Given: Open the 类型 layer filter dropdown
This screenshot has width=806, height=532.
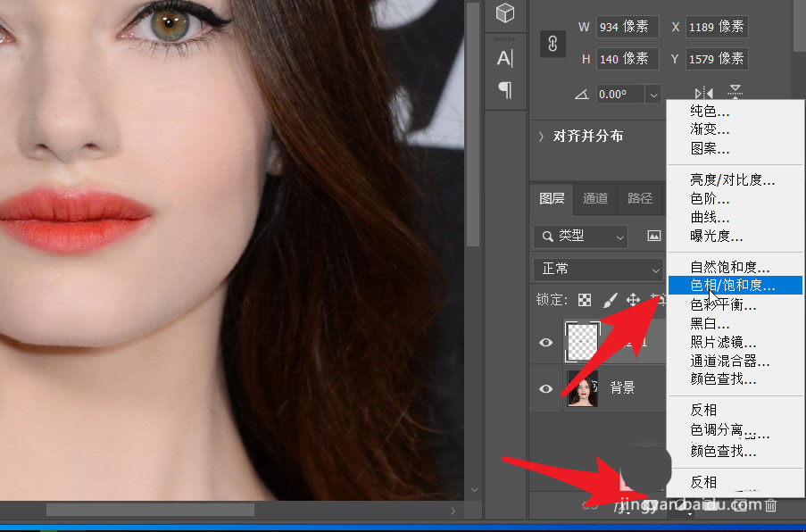Looking at the screenshot, I should click(x=580, y=236).
